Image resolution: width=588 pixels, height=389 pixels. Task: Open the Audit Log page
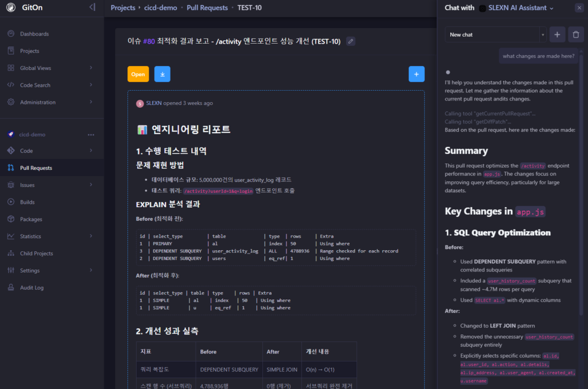tap(32, 287)
